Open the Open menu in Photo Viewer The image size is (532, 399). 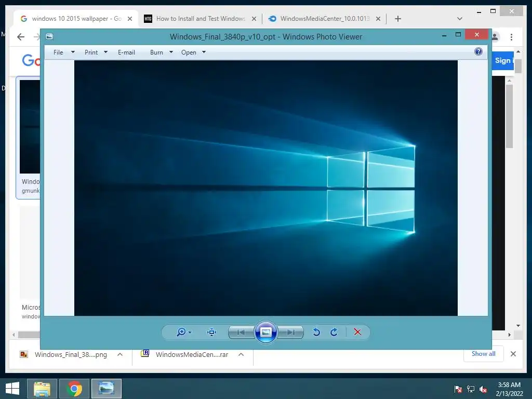pyautogui.click(x=189, y=52)
